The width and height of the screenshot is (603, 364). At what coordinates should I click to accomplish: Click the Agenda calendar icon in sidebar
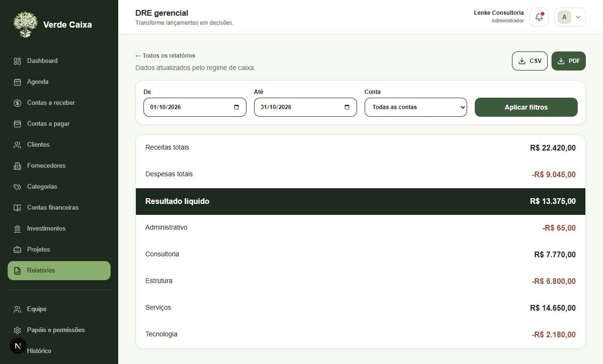(x=18, y=82)
